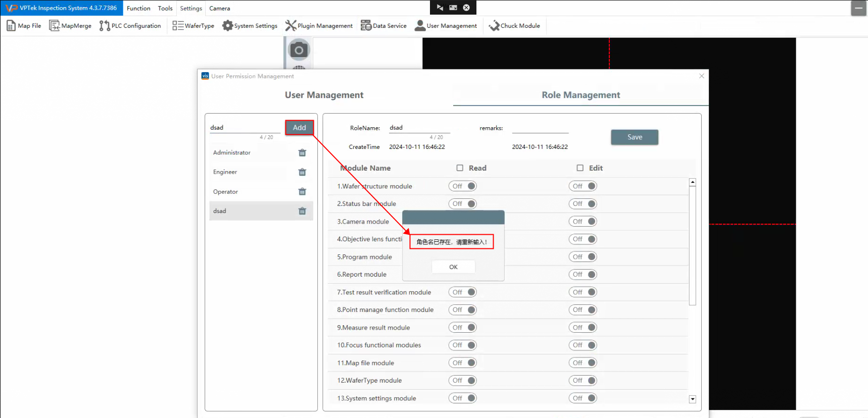868x418 pixels.
Task: Open the Tools menu
Action: pyautogui.click(x=165, y=8)
